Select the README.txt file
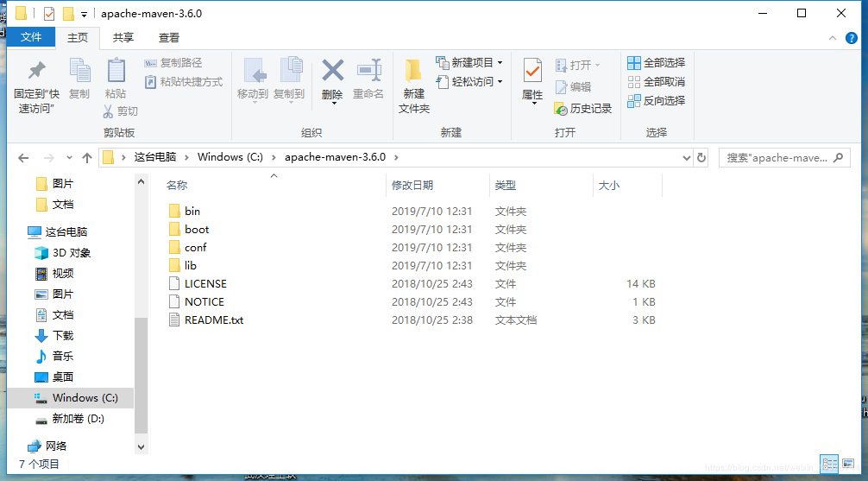Viewport: 868px width, 481px height. (x=214, y=320)
